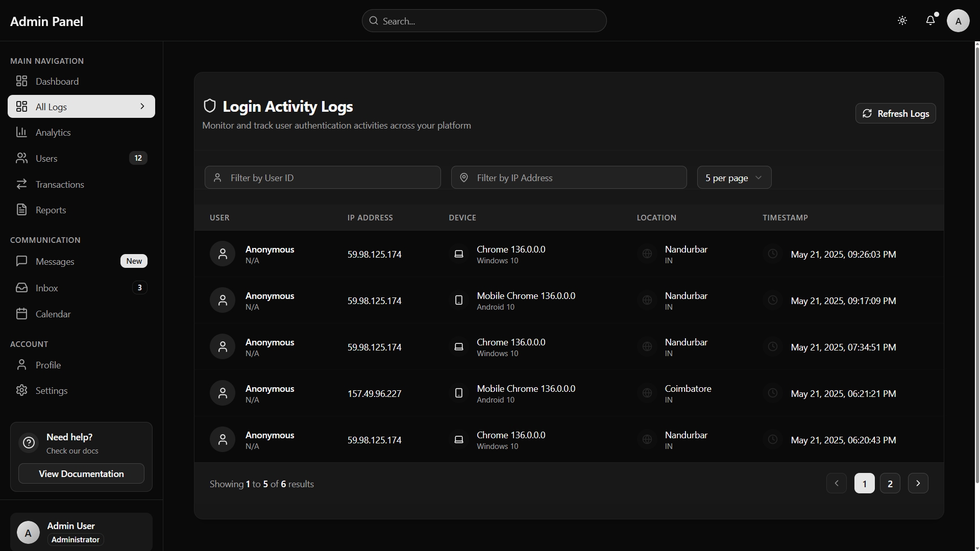The height and width of the screenshot is (551, 980).
Task: Click the Refresh Logs button
Action: [x=895, y=113]
